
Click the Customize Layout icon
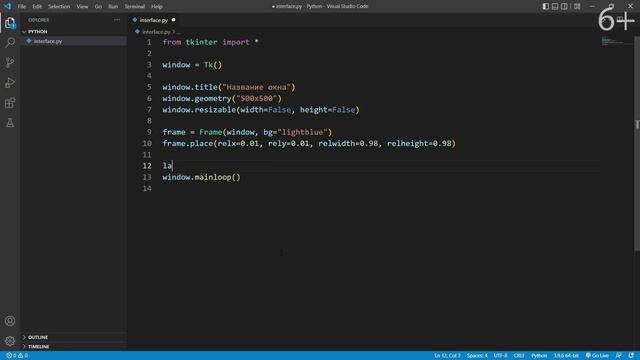tap(577, 6)
